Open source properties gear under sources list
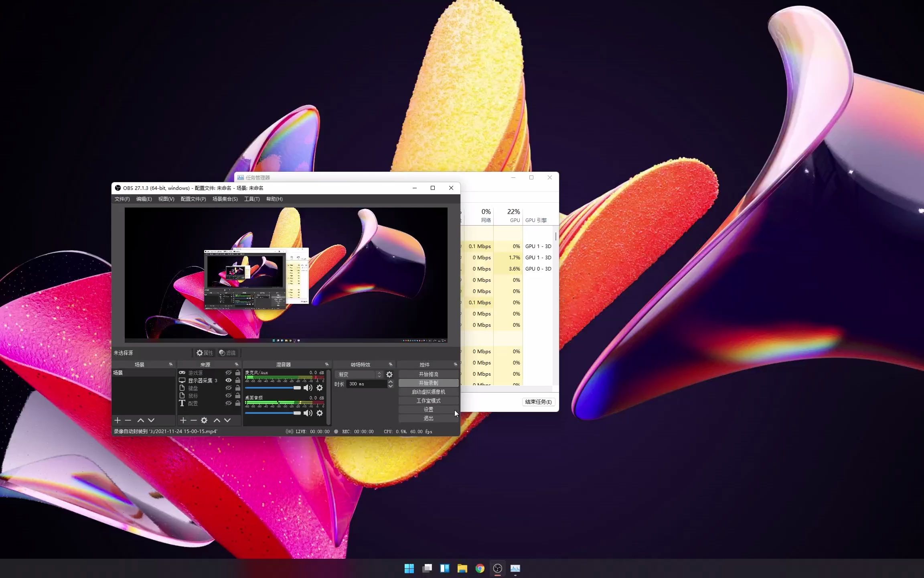924x578 pixels. pyautogui.click(x=204, y=420)
